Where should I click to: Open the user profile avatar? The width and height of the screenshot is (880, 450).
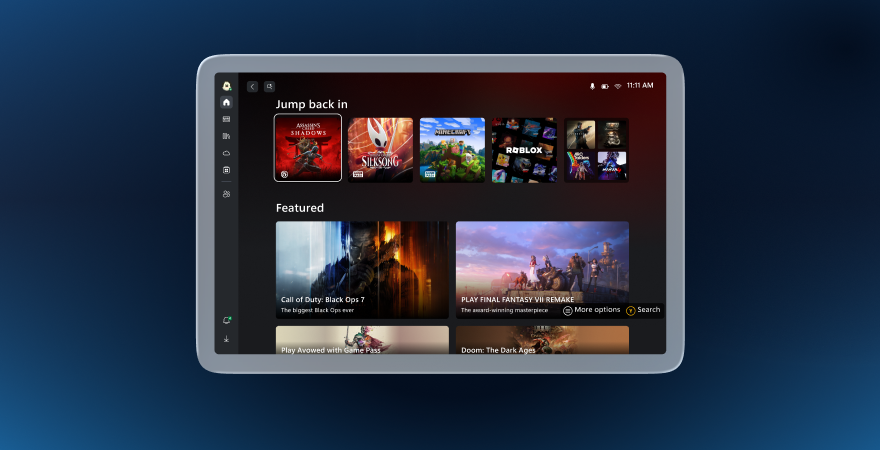click(x=227, y=86)
